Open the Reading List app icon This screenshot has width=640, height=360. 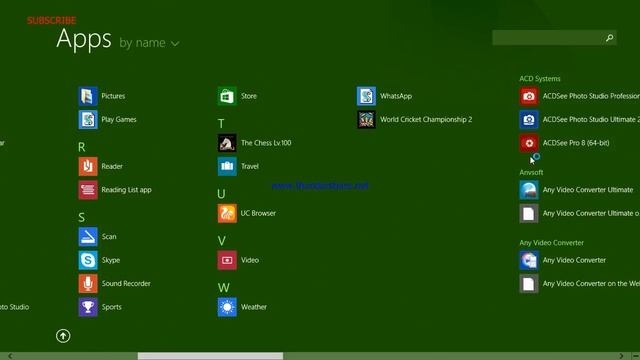click(x=88, y=190)
